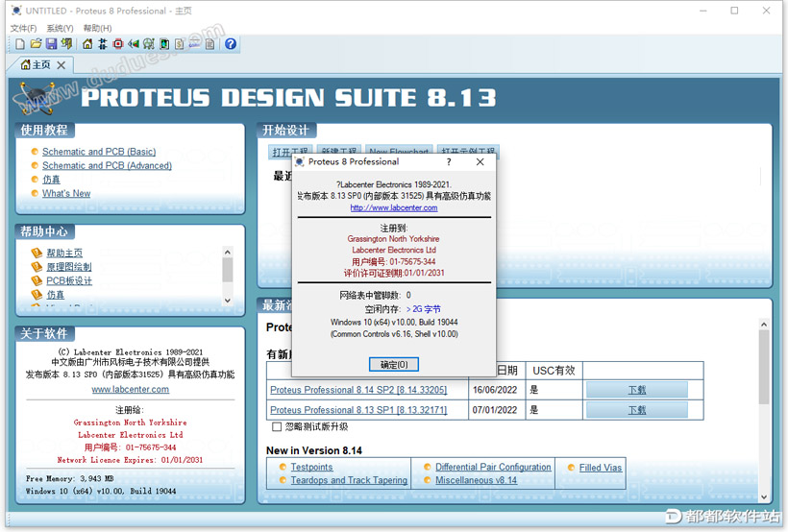Open Bill of Materials dollar icon
Screen dimensions: 788x532
180,44
